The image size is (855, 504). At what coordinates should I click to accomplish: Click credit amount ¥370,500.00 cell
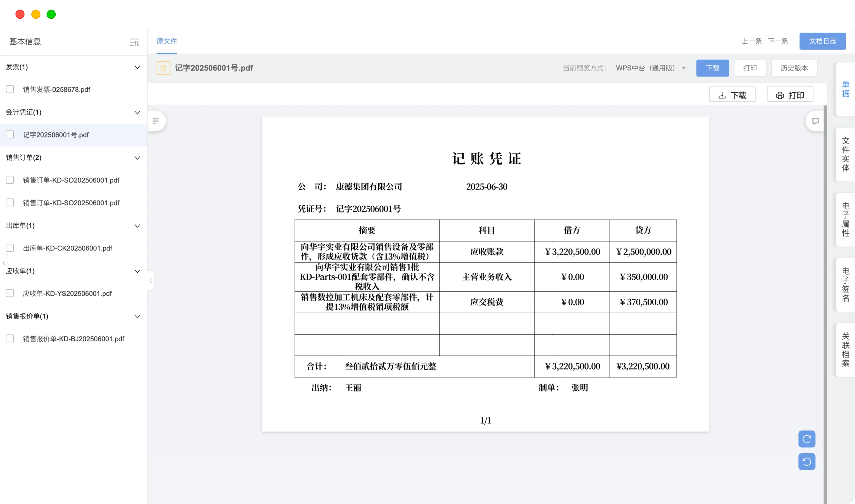(x=643, y=302)
